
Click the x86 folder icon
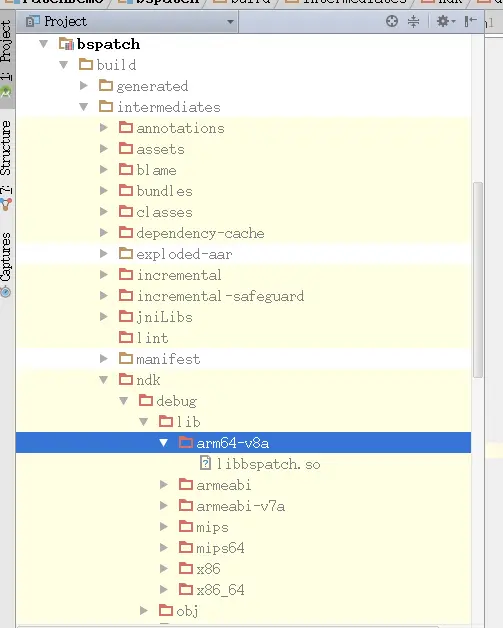pos(186,568)
